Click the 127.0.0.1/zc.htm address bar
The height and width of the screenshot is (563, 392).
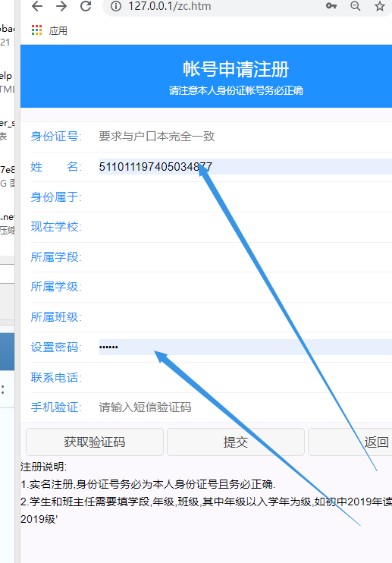[215, 6]
